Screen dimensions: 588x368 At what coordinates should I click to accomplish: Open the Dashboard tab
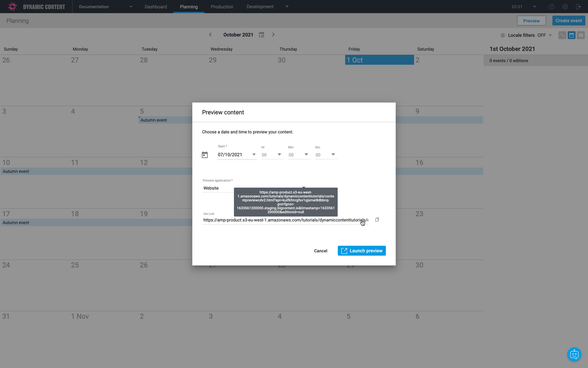155,7
